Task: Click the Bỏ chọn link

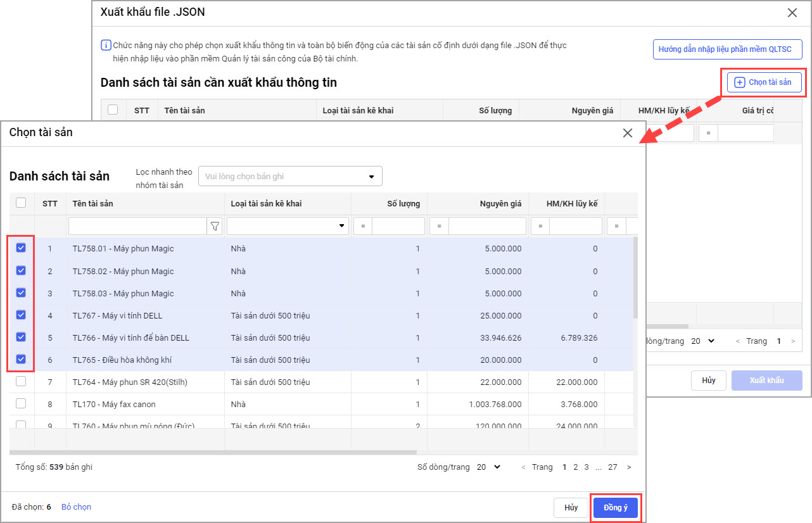Action: coord(76,507)
